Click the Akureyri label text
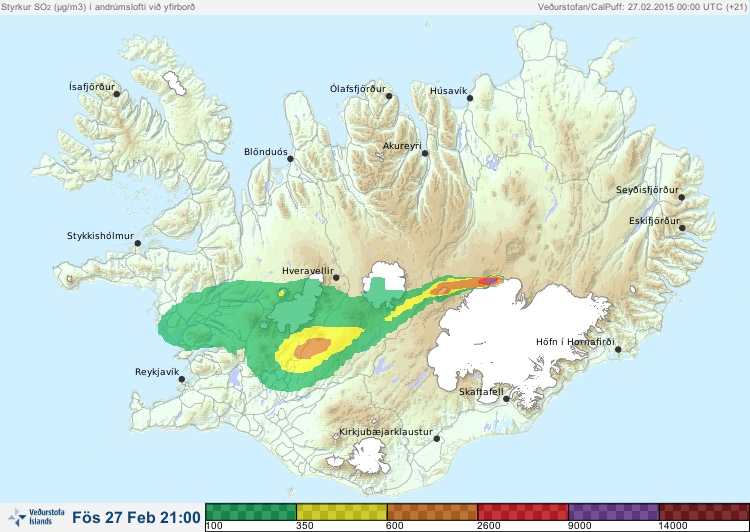Screen dimensions: 750x532 402,146
